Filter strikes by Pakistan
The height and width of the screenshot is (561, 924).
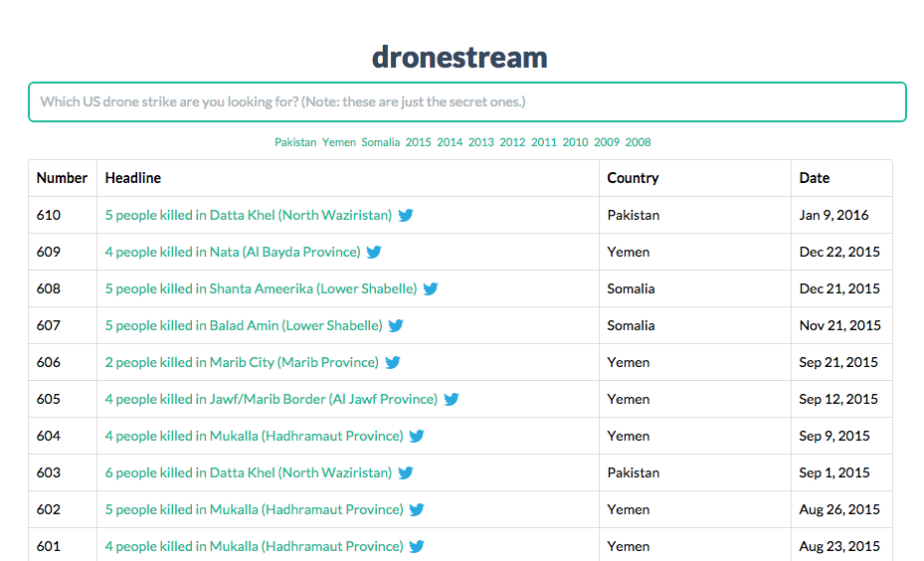(x=295, y=142)
